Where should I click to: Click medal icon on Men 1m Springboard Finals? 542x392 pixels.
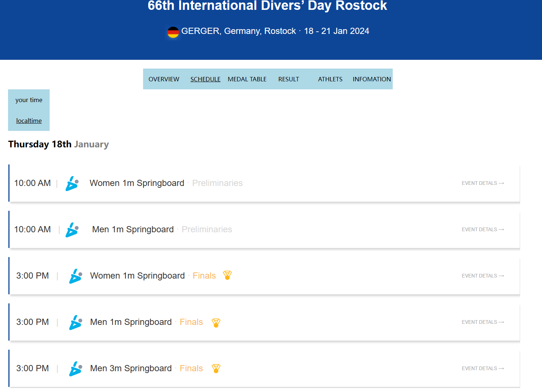click(x=216, y=322)
